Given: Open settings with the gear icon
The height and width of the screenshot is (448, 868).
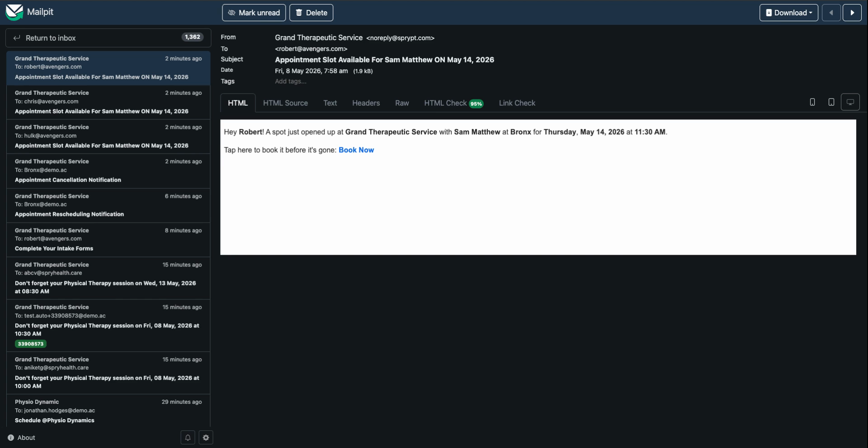Looking at the screenshot, I should 206,437.
